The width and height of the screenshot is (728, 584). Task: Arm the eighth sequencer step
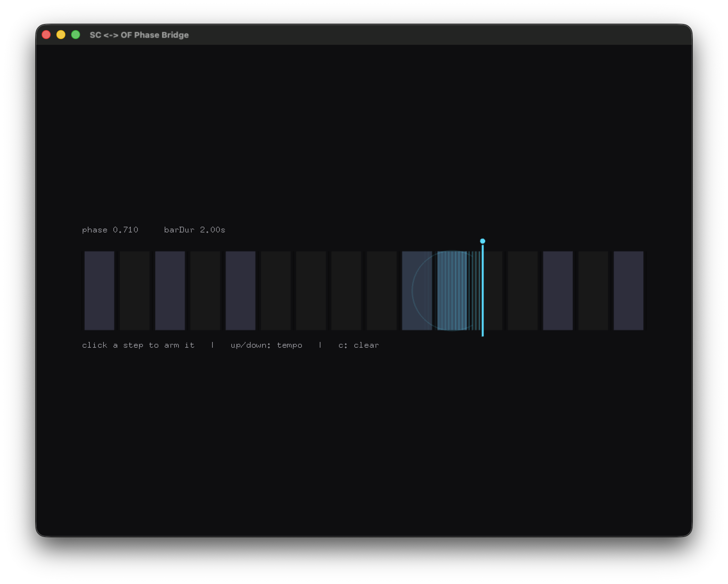pos(346,290)
